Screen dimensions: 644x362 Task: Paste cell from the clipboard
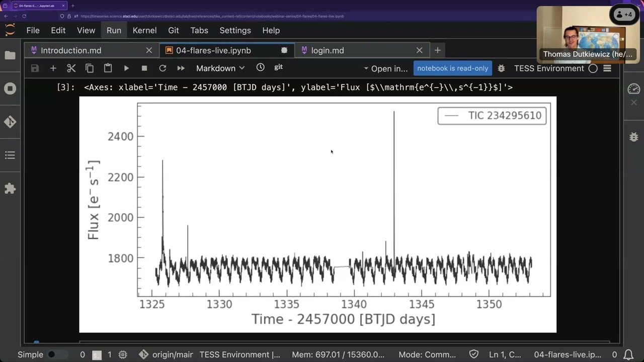(x=108, y=68)
